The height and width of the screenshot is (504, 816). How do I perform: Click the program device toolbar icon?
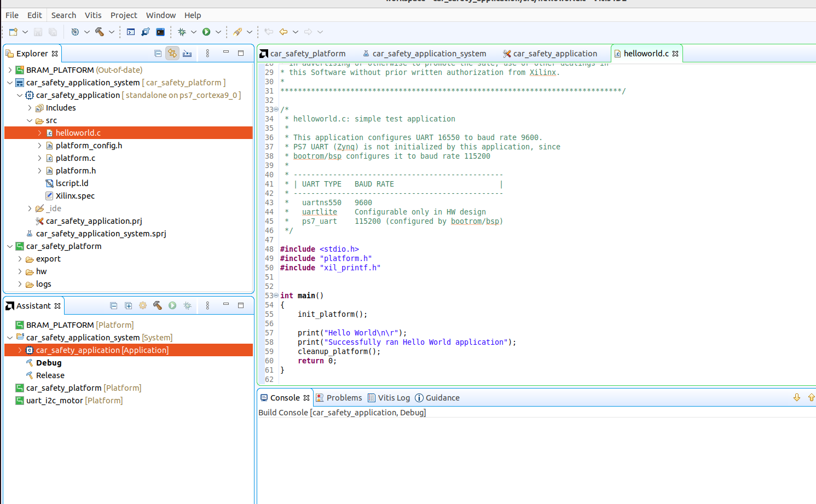point(146,32)
